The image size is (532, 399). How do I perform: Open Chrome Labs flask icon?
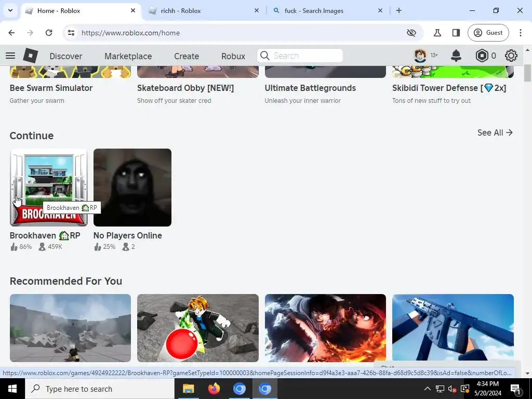437,33
